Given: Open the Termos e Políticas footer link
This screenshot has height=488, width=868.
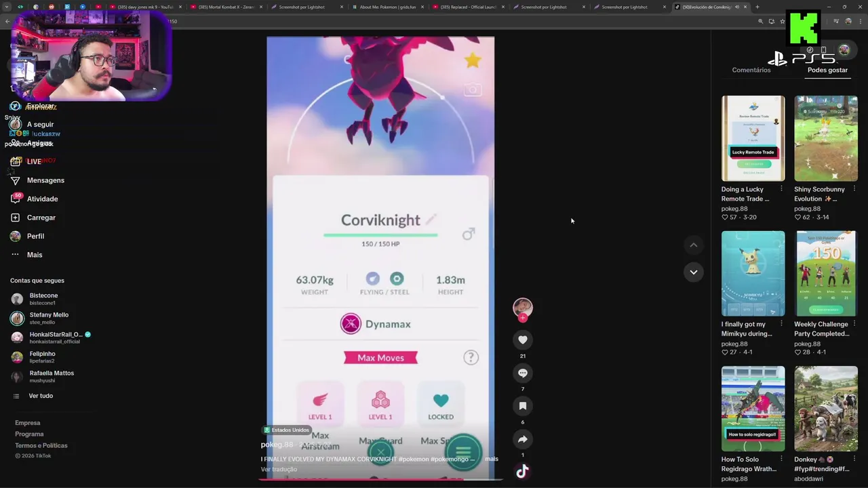Looking at the screenshot, I should 41,445.
